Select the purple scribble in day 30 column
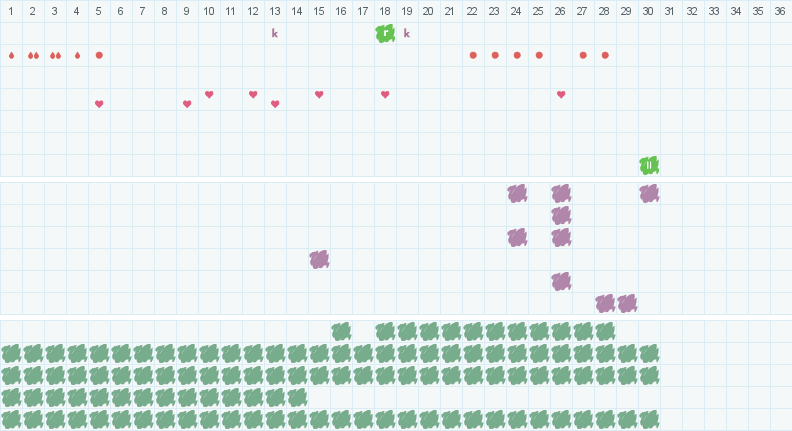The width and height of the screenshot is (792, 431). 649,194
